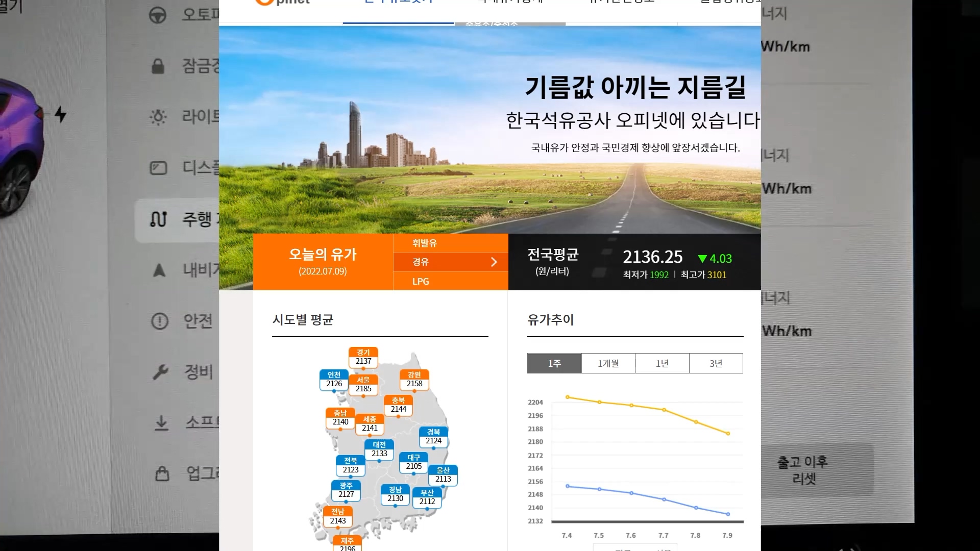This screenshot has height=551, width=980.
Task: Click the padlock Locks icon
Action: point(158,66)
